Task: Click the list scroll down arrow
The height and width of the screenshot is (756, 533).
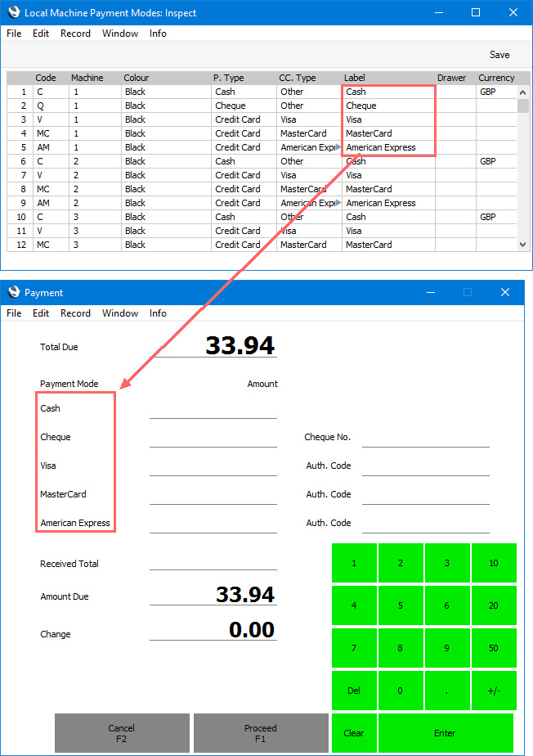Action: coord(523,245)
